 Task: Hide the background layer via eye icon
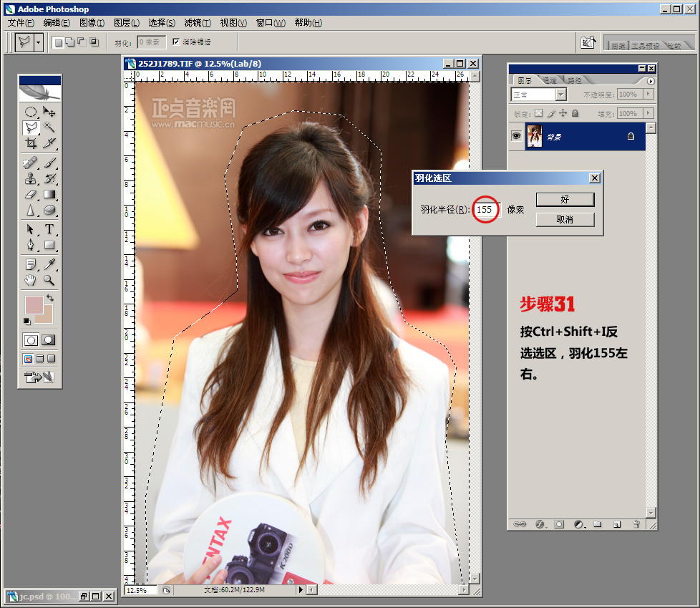(516, 136)
